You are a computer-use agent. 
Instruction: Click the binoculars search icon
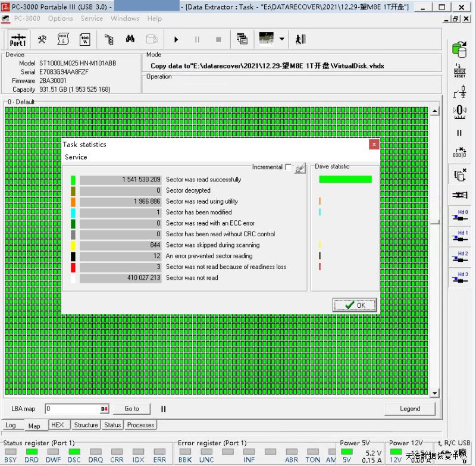(x=130, y=39)
